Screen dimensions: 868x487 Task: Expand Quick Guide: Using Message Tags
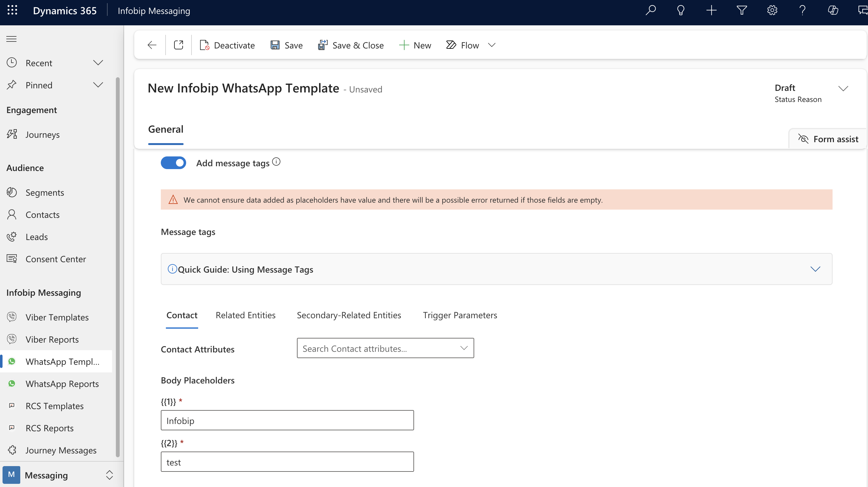(815, 269)
